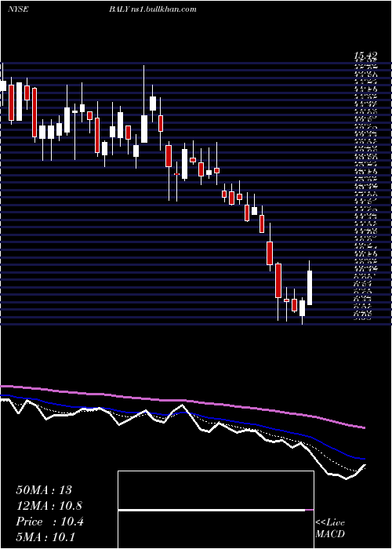Click the 5MA : 10.1 value

pyautogui.click(x=45, y=537)
